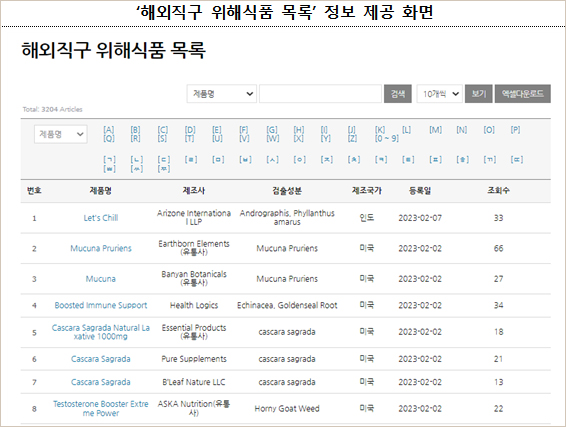This screenshot has height=427, width=566.
Task: Click the 보기 view button
Action: pos(479,94)
